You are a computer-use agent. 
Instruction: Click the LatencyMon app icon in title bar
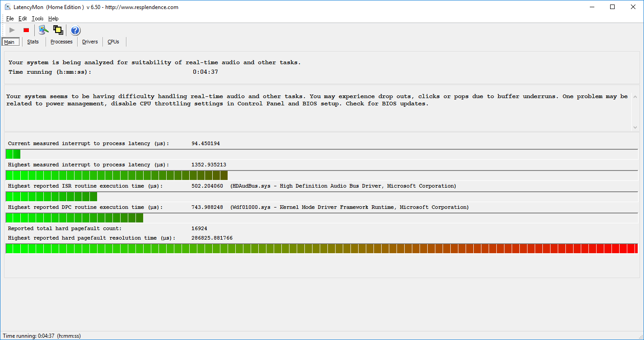(8, 7)
